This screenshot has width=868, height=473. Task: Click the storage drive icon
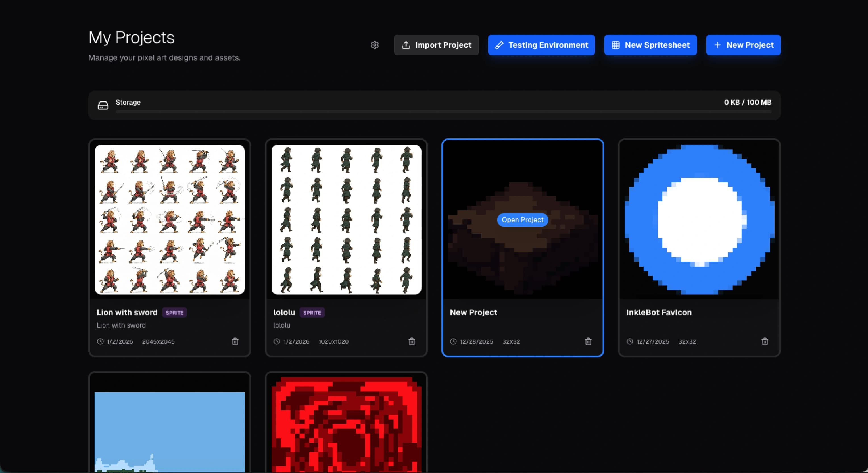(103, 105)
